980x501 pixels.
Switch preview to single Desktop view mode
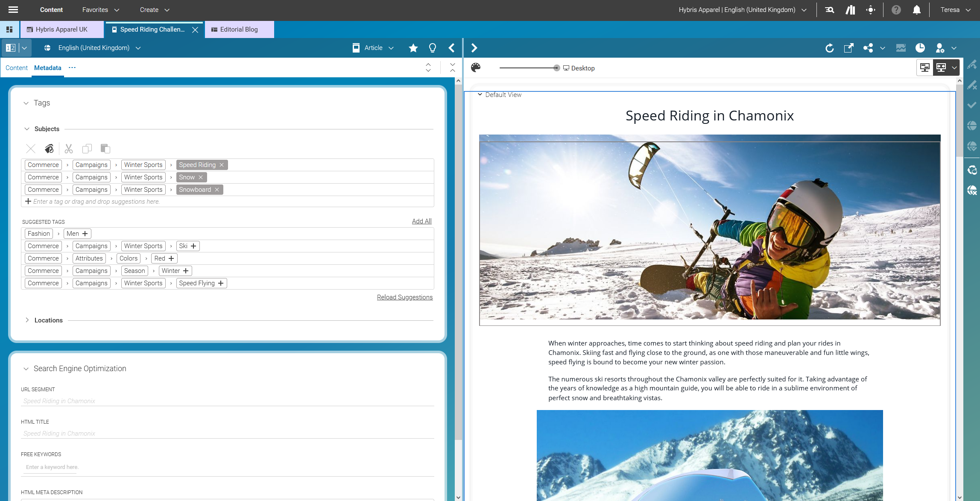click(924, 67)
